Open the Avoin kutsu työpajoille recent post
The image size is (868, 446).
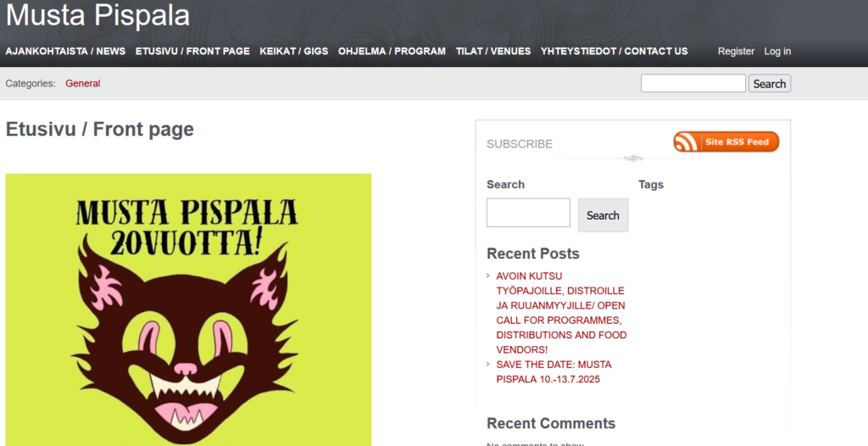561,313
